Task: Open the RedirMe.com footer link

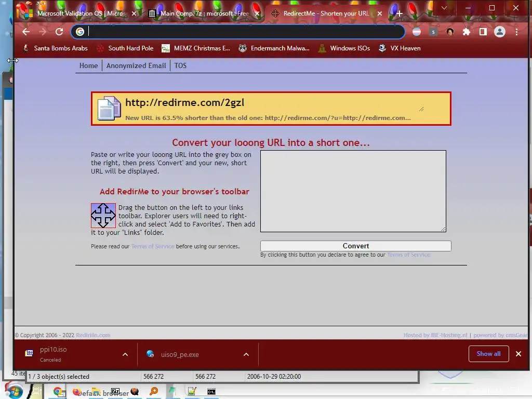Action: [x=93, y=335]
